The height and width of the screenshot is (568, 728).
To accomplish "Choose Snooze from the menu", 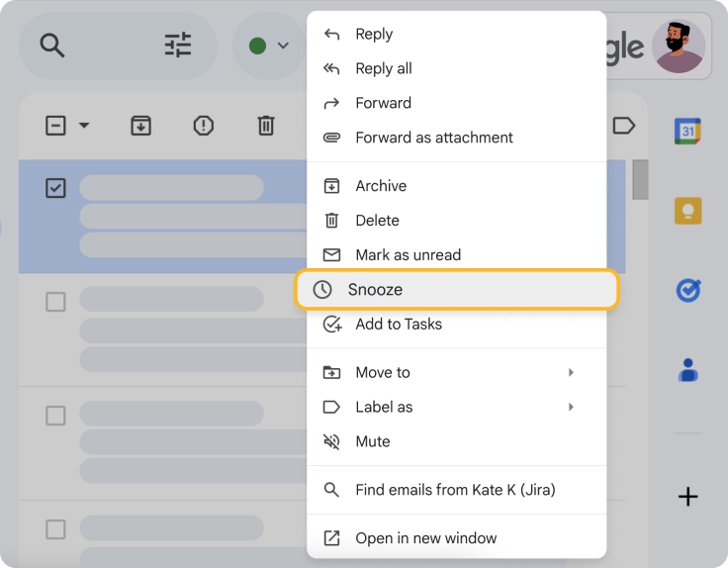I will coord(457,289).
